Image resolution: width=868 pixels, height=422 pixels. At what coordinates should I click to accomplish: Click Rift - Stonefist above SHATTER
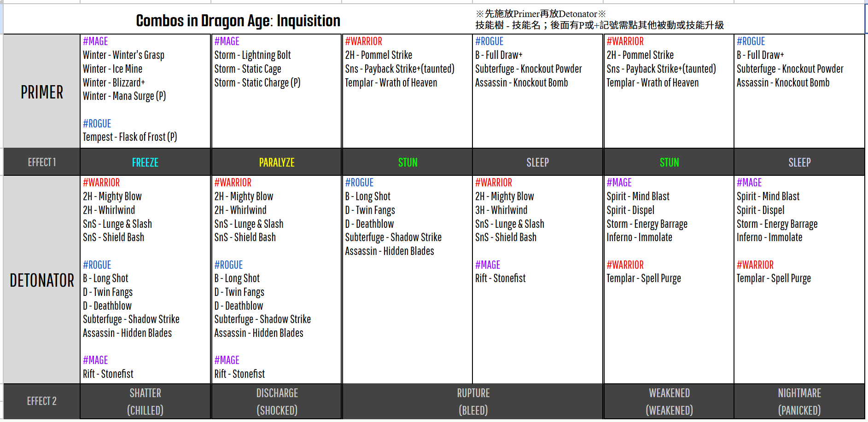(x=108, y=374)
